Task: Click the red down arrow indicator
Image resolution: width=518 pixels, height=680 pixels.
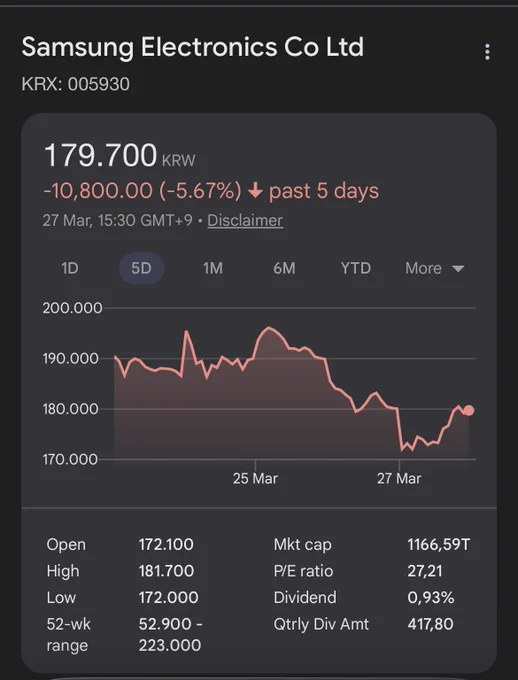Action: click(x=255, y=190)
